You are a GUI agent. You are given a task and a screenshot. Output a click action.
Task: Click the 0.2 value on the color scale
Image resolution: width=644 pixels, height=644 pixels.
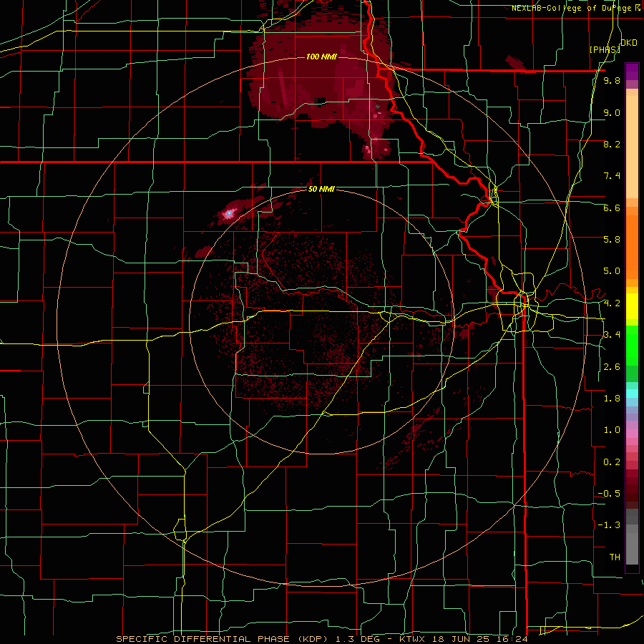click(x=612, y=462)
